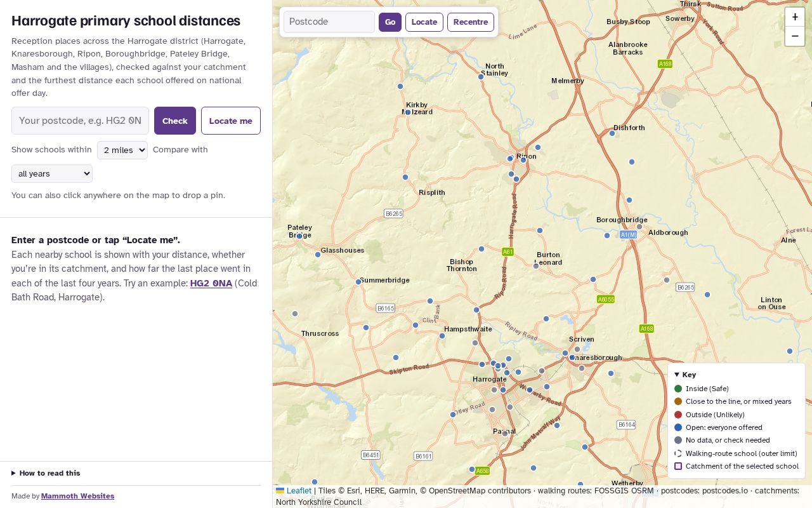
Task: Select the blue marker left of Glasshouses
Action: (x=318, y=255)
